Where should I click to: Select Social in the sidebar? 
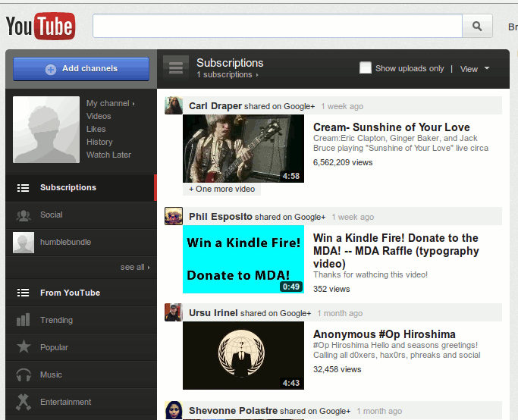pyautogui.click(x=81, y=215)
